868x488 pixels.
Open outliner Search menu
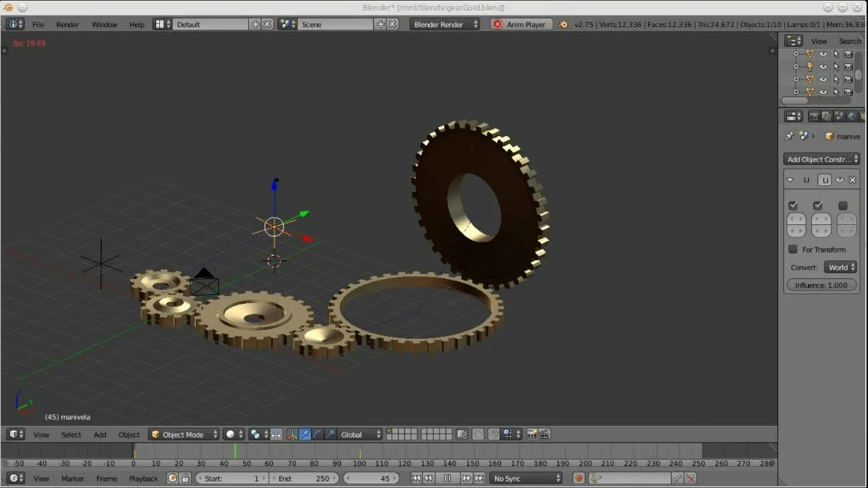[x=850, y=41]
